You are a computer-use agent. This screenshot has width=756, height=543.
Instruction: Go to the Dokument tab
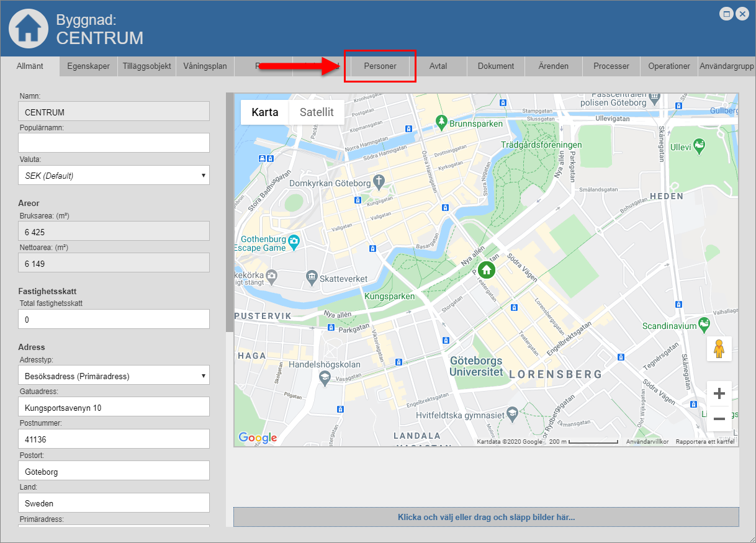pyautogui.click(x=496, y=66)
